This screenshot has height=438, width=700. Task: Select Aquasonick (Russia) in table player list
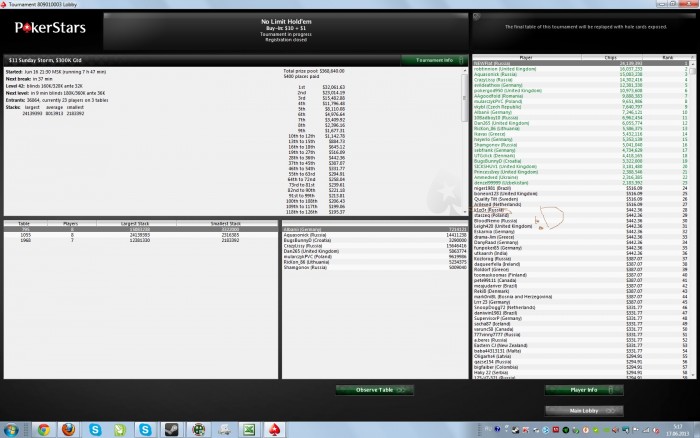pyautogui.click(x=375, y=235)
